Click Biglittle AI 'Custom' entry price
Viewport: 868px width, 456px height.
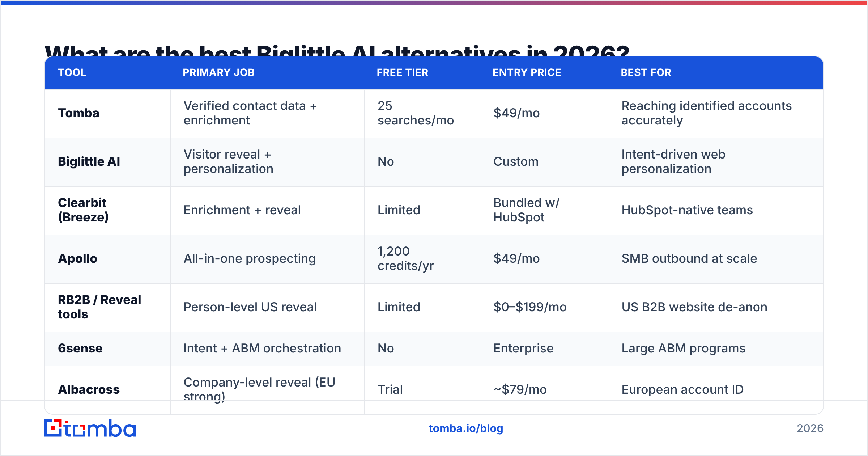click(x=544, y=162)
